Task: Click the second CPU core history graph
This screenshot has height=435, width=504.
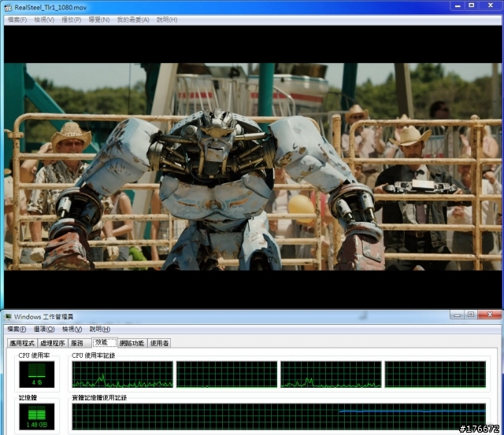Action: [x=227, y=374]
